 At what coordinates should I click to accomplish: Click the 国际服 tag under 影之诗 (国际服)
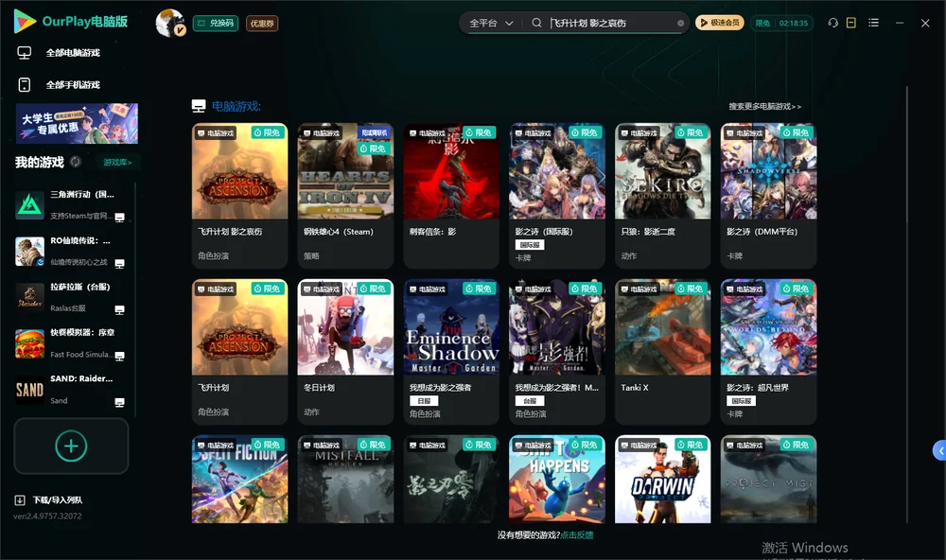[x=530, y=245]
